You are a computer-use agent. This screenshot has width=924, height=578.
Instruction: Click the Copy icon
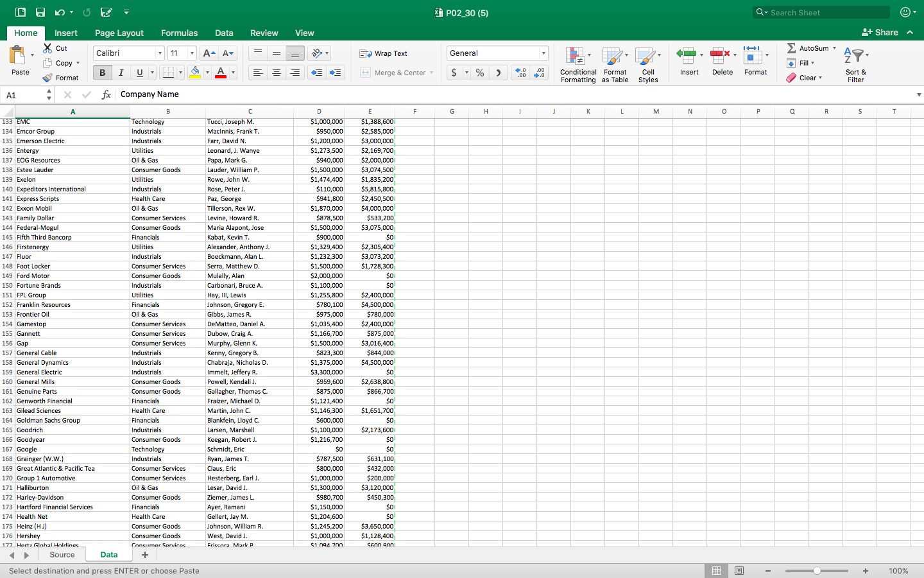(x=47, y=63)
